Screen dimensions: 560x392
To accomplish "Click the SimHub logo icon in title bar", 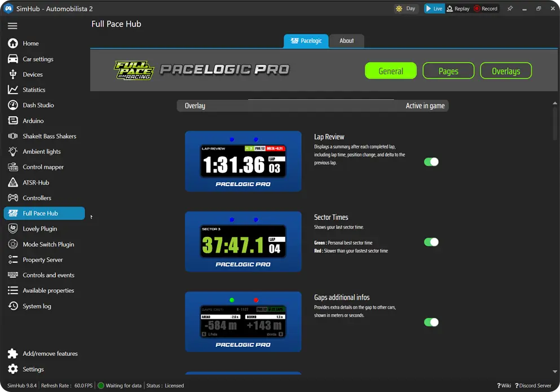I will click(8, 8).
